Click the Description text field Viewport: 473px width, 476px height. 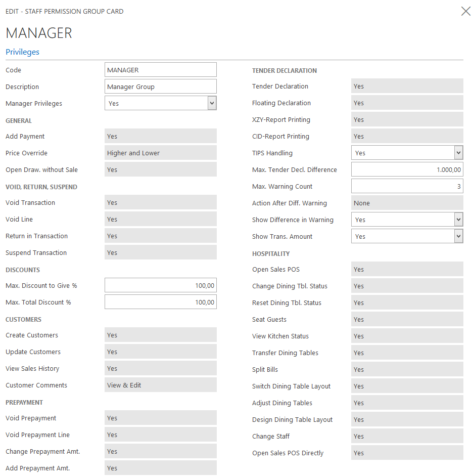pyautogui.click(x=160, y=86)
